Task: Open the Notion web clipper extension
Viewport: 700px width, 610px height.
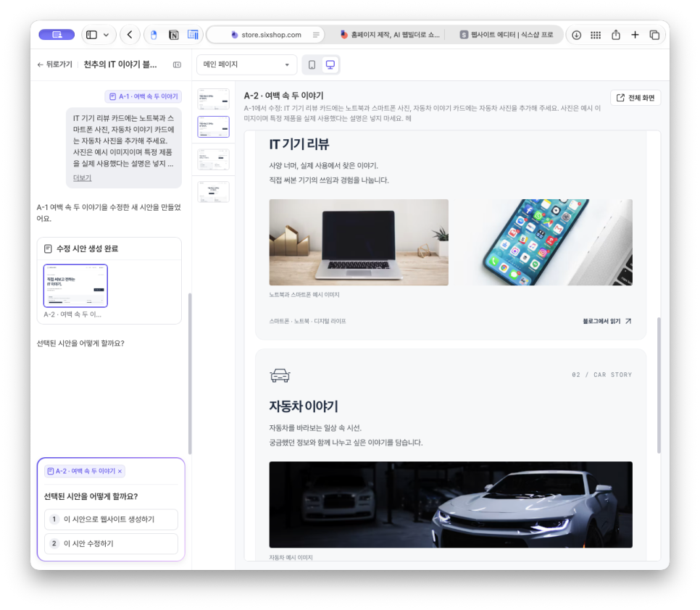Action: click(174, 35)
